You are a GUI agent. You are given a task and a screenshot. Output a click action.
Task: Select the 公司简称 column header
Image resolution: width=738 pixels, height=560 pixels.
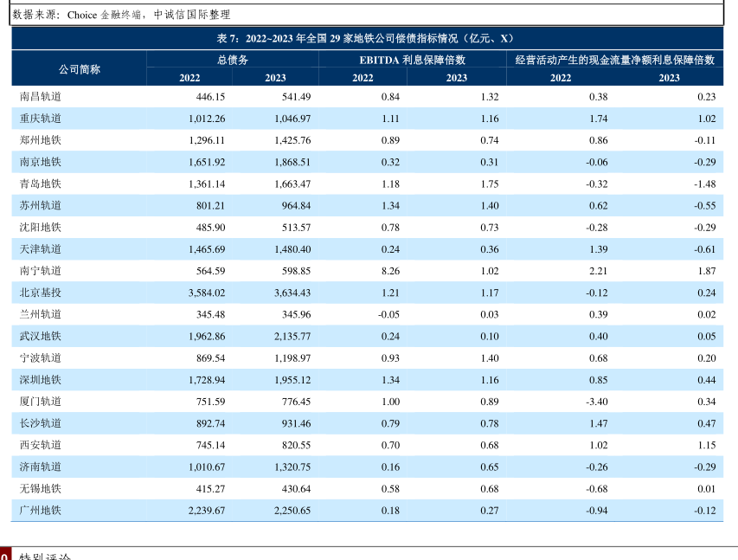pyautogui.click(x=79, y=69)
